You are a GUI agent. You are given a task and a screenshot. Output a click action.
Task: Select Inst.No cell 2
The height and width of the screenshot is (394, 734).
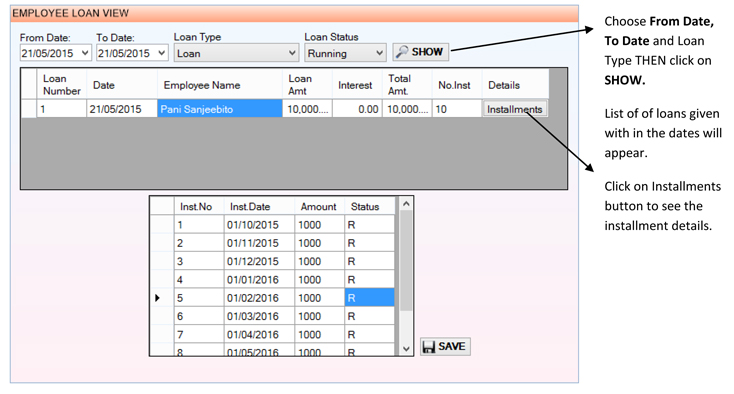199,243
